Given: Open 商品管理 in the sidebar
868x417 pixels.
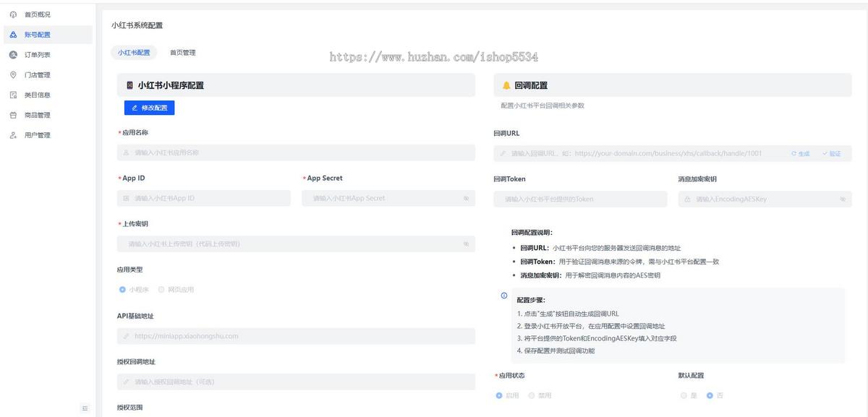Looking at the screenshot, I should (48, 115).
